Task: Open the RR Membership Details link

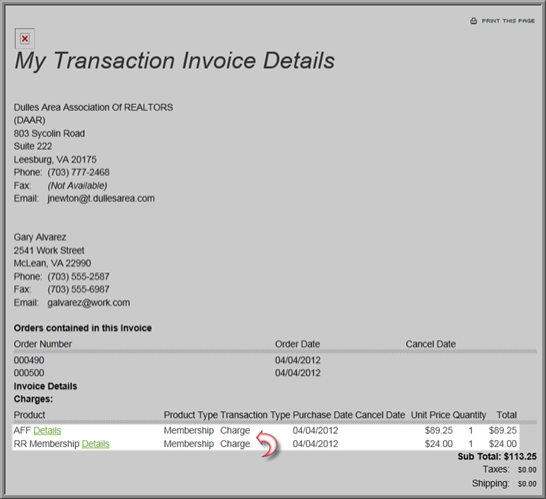Action: (95, 444)
